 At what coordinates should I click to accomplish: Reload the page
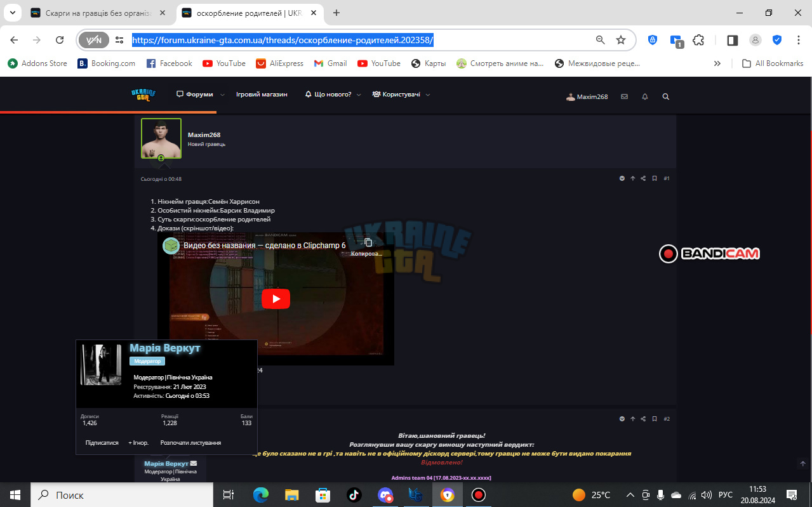(x=60, y=40)
